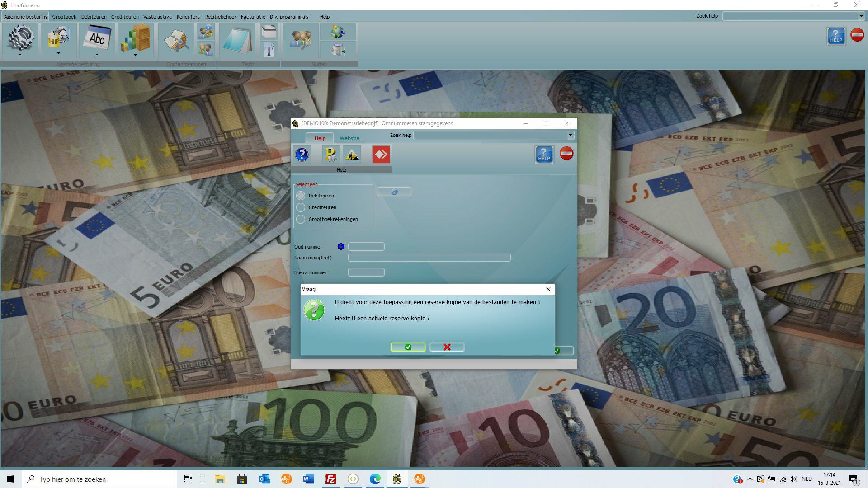The height and width of the screenshot is (488, 868).
Task: Open the Crediteuren menu
Action: [125, 17]
